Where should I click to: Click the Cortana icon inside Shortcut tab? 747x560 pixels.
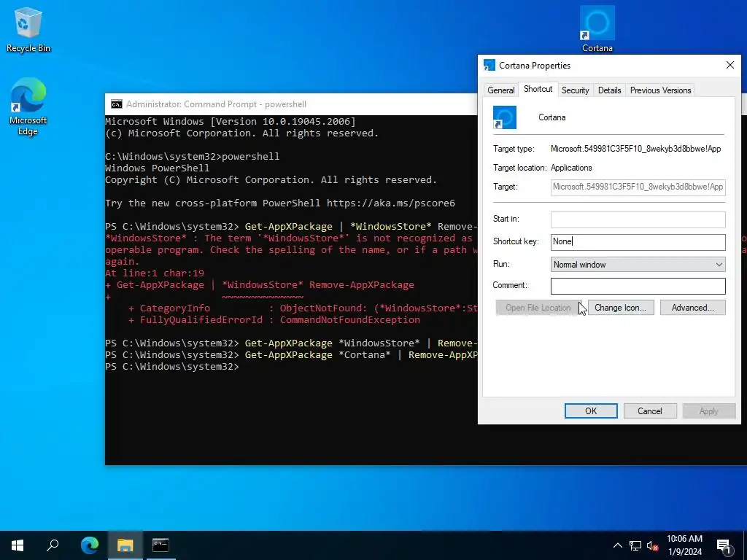point(505,117)
